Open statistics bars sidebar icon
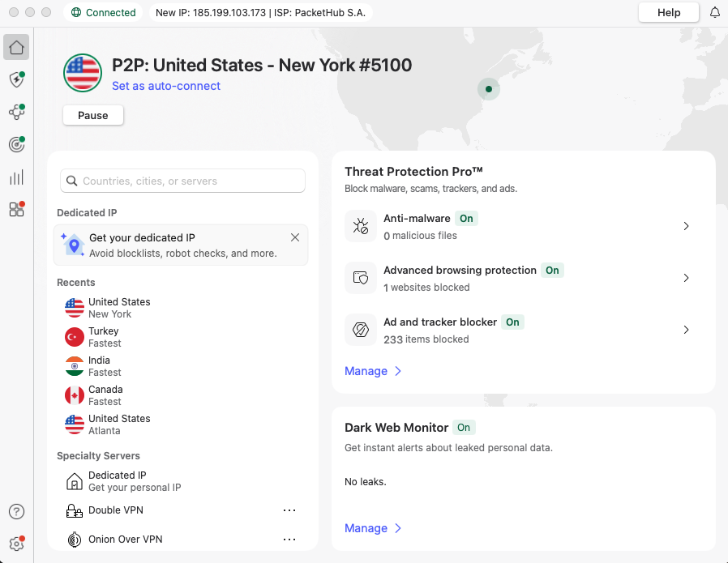 point(16,177)
